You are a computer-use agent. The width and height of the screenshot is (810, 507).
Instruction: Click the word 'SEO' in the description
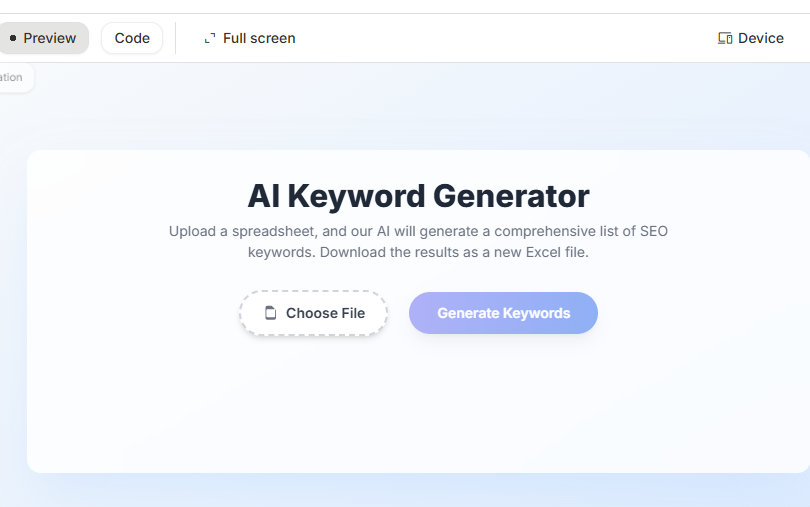[653, 231]
